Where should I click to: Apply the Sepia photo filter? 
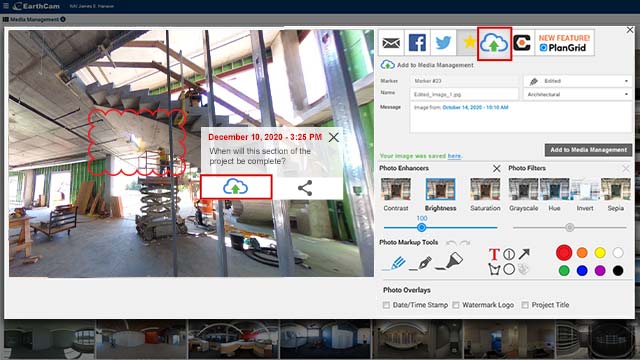616,190
